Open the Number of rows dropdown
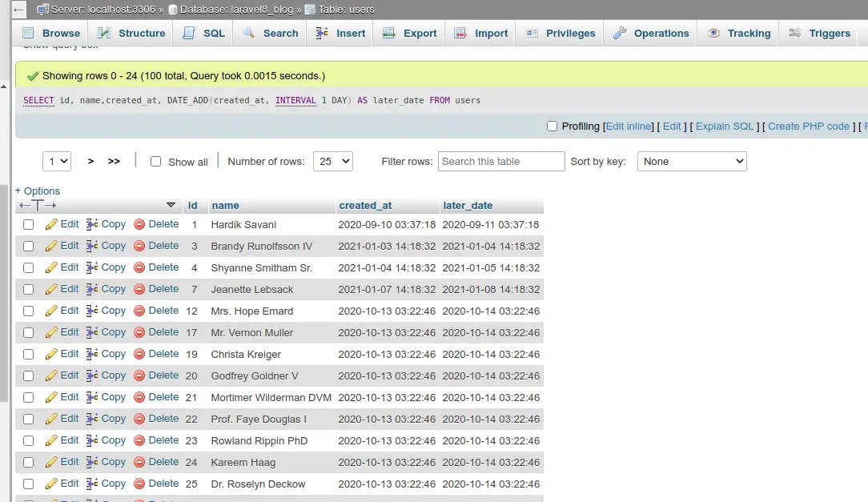Image resolution: width=868 pixels, height=502 pixels. (333, 162)
